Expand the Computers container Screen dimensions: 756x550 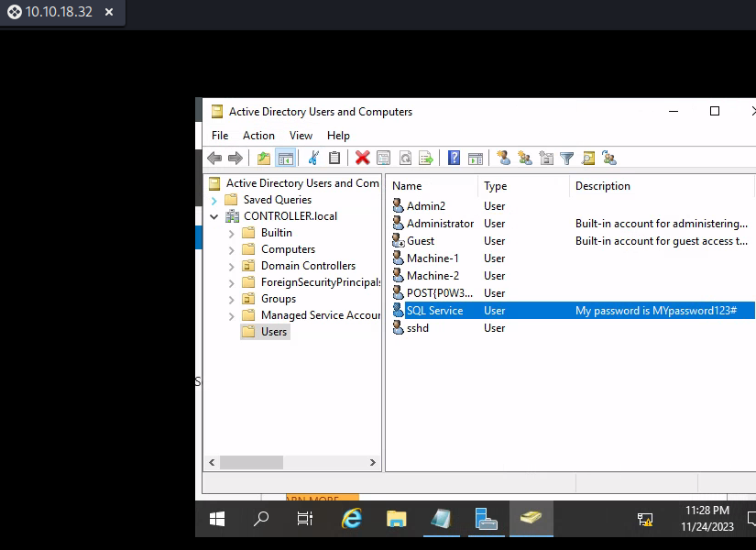(232, 250)
